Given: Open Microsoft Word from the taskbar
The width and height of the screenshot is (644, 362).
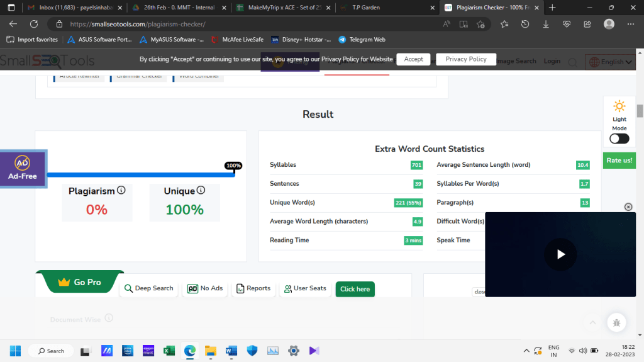Looking at the screenshot, I should [x=231, y=351].
